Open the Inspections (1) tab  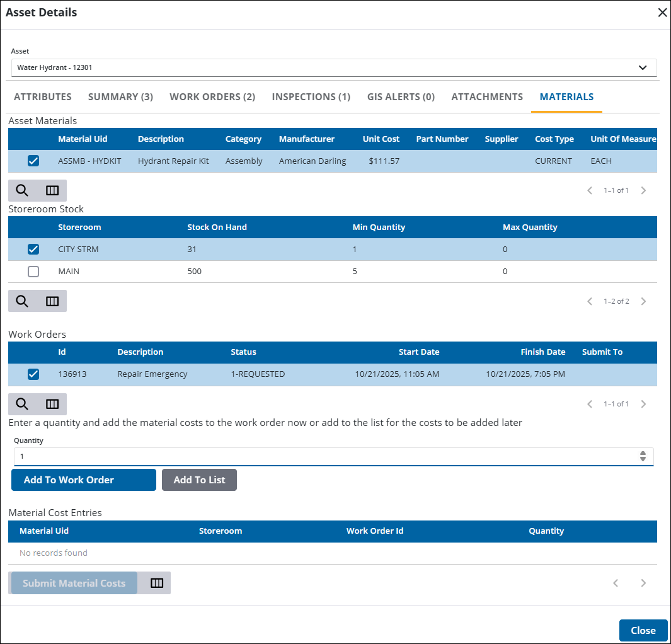point(311,97)
